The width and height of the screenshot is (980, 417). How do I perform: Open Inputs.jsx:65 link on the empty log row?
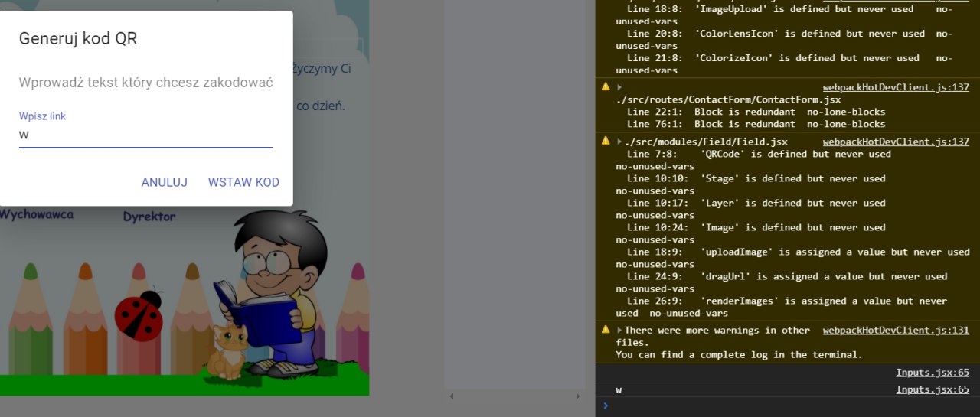point(933,373)
